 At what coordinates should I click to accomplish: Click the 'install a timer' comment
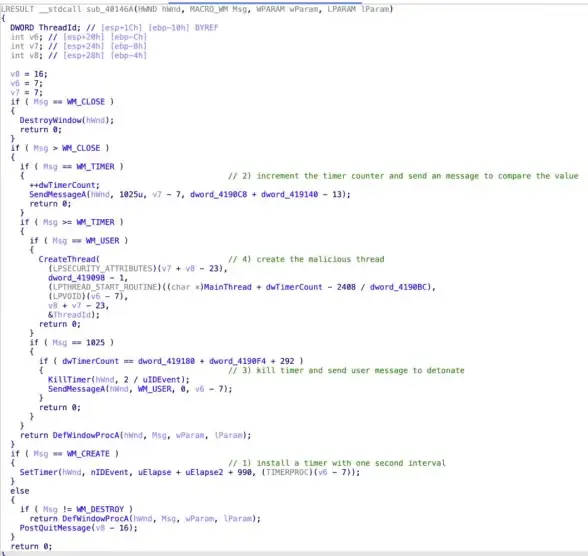[x=336, y=463]
